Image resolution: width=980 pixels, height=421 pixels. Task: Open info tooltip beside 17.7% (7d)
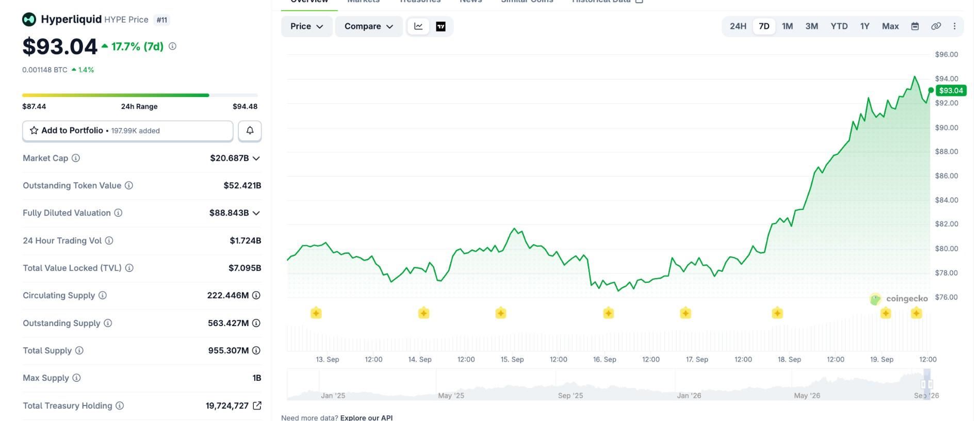[x=172, y=46]
